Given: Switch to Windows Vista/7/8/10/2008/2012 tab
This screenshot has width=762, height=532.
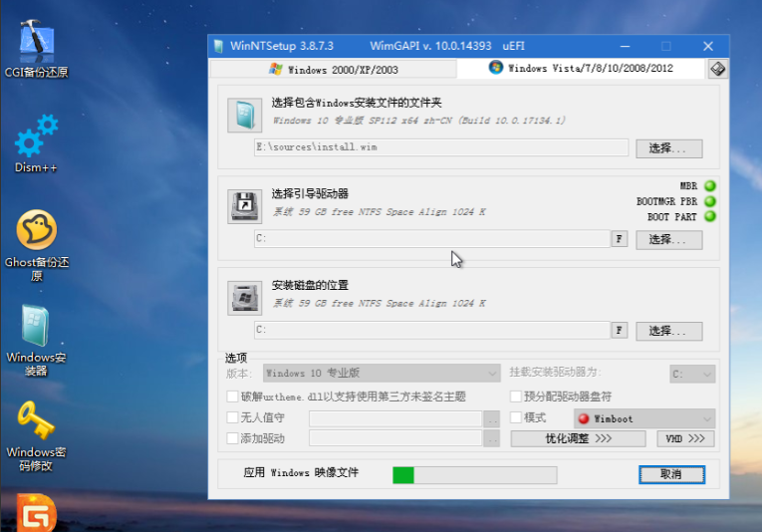Looking at the screenshot, I should 581,68.
